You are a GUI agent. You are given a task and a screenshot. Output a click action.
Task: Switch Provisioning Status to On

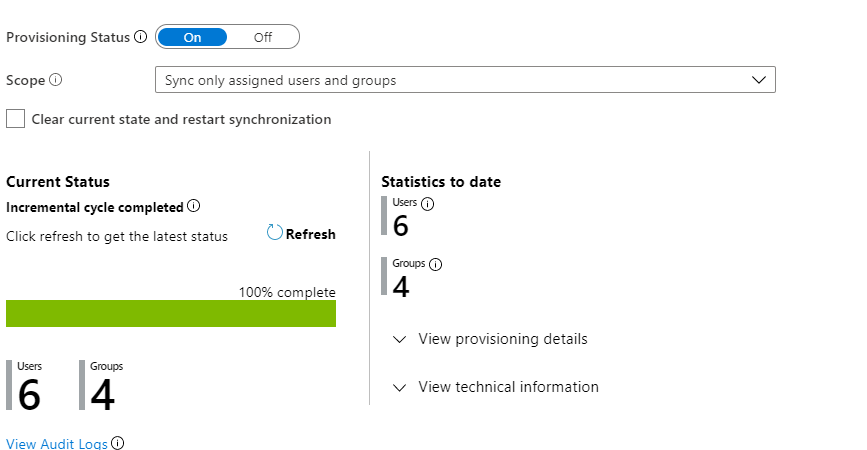tap(192, 37)
